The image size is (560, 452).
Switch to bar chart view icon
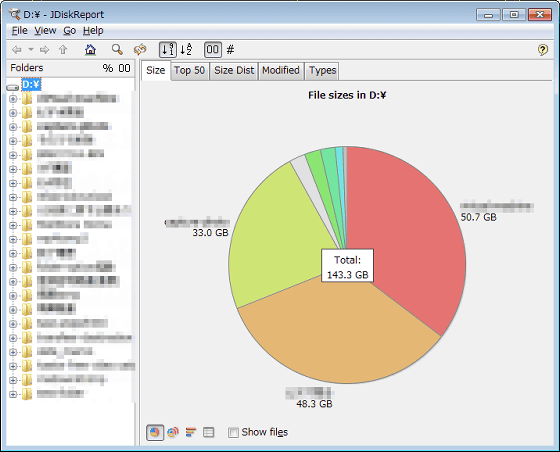click(x=191, y=432)
